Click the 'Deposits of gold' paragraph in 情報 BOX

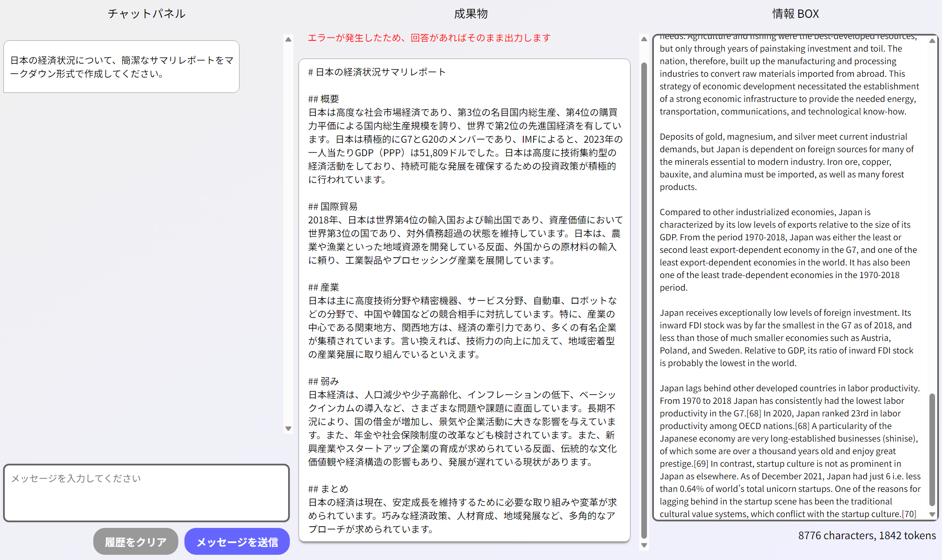[786, 161]
